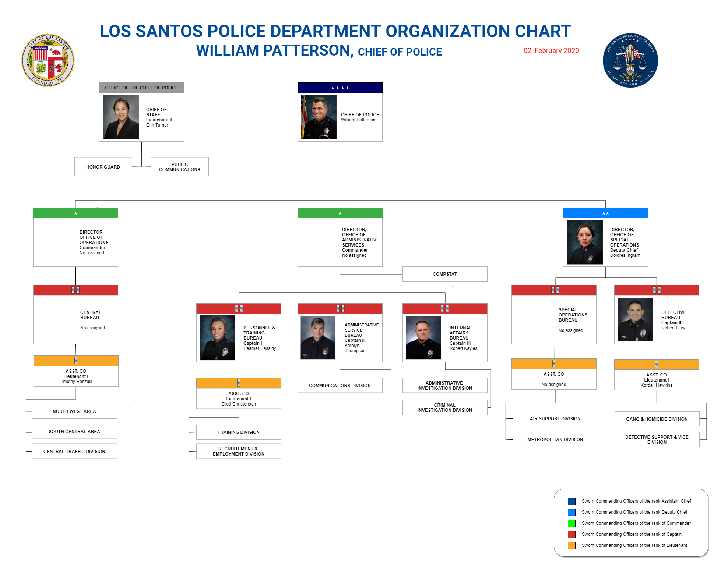Click lieutenant bar icon above Timothy Renzulli
Viewport: 728px width, 577px height.
[x=76, y=361]
